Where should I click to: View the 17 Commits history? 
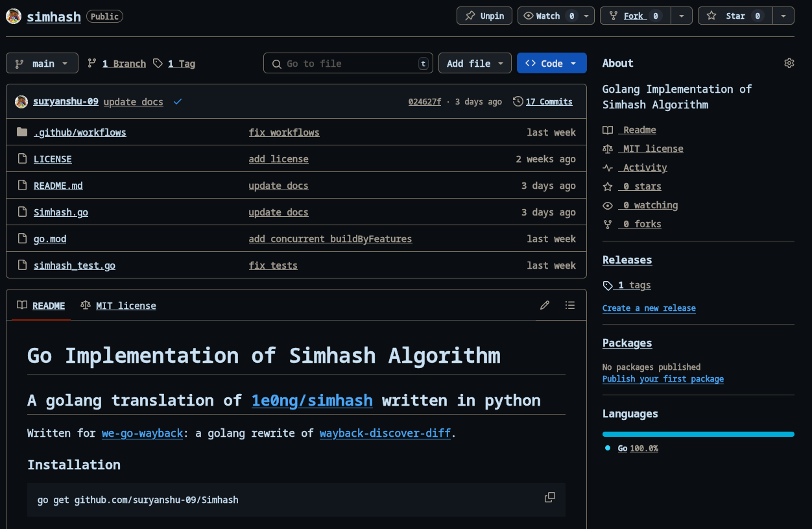(x=543, y=102)
